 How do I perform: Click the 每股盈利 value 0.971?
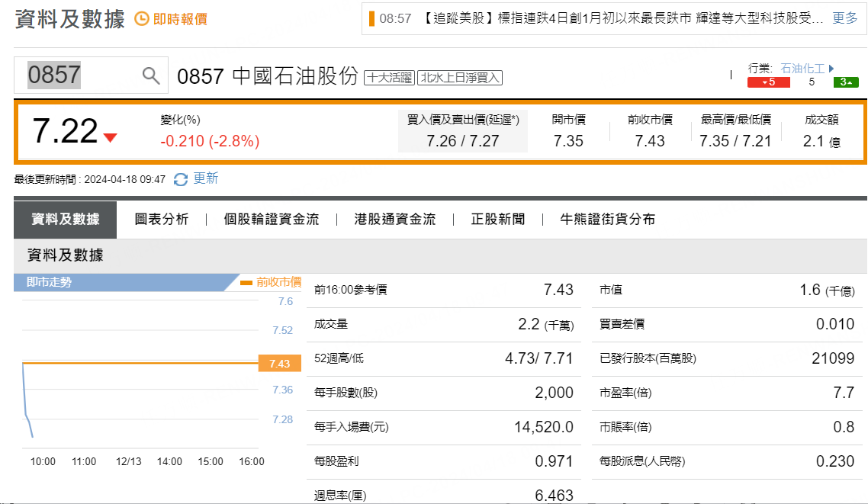(x=554, y=461)
